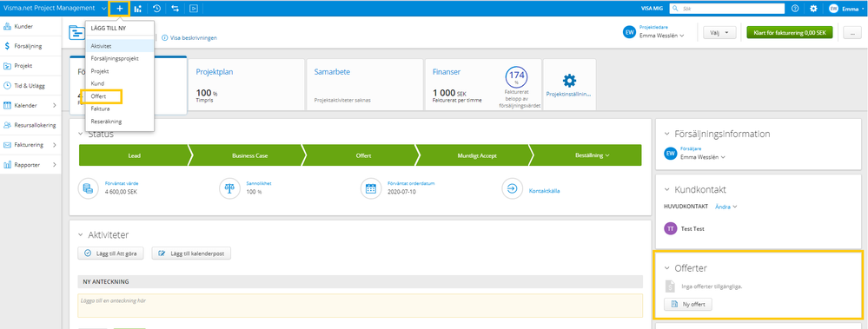Collapse the Försäljningsinformation panel
The width and height of the screenshot is (868, 329).
point(667,134)
